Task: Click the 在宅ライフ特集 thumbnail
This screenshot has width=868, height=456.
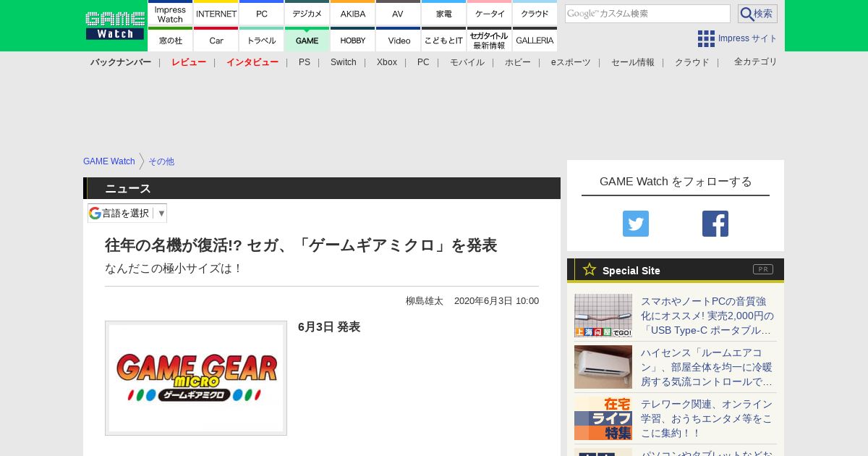Action: tap(603, 418)
